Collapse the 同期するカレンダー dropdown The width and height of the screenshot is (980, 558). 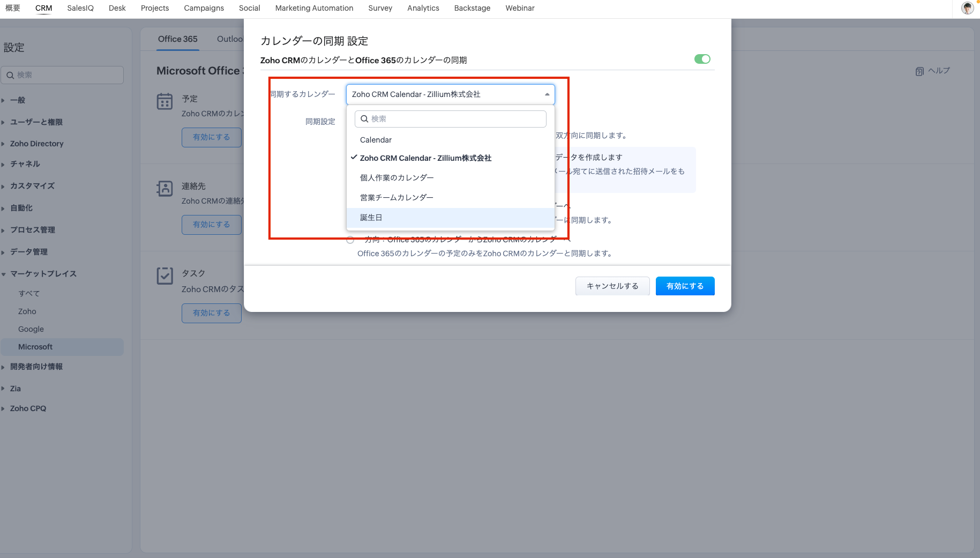547,94
